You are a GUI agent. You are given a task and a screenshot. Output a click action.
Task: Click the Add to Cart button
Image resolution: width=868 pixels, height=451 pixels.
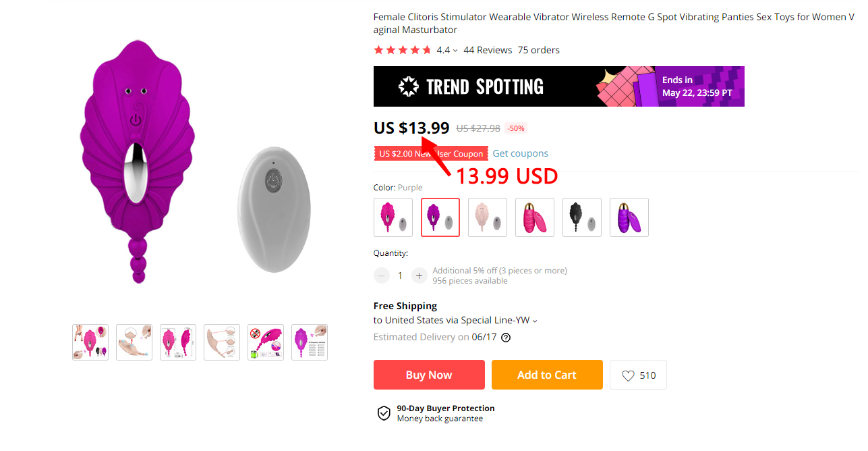tap(547, 375)
